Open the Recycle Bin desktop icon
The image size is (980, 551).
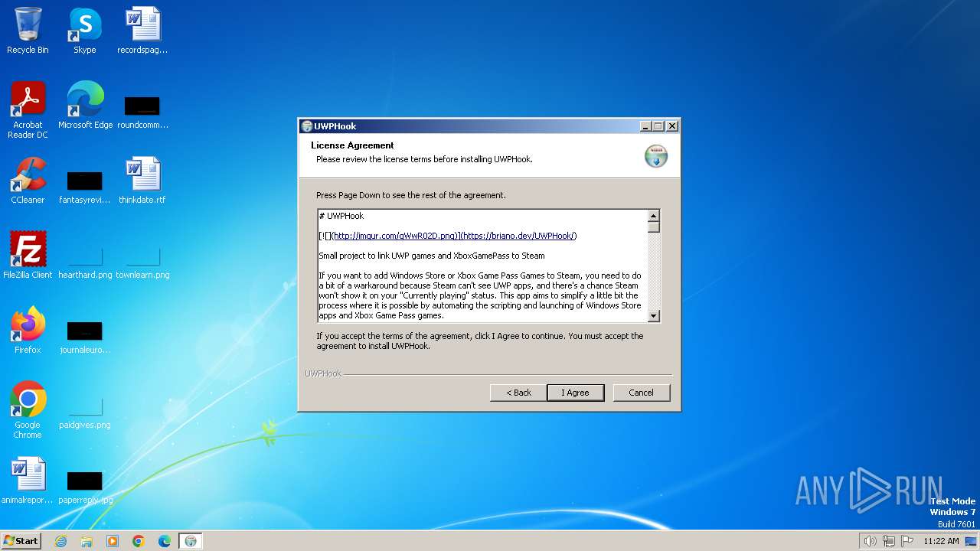point(28,31)
